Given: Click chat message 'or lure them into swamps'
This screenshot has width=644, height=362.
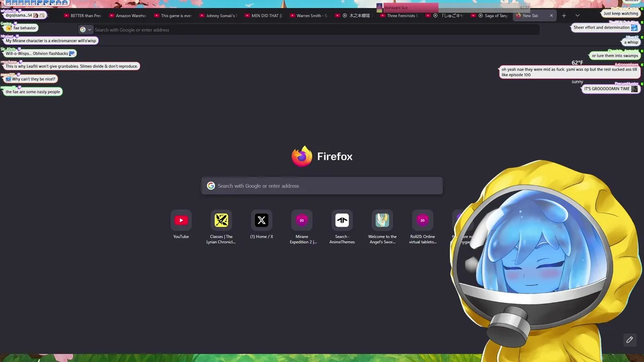Looking at the screenshot, I should [x=615, y=56].
